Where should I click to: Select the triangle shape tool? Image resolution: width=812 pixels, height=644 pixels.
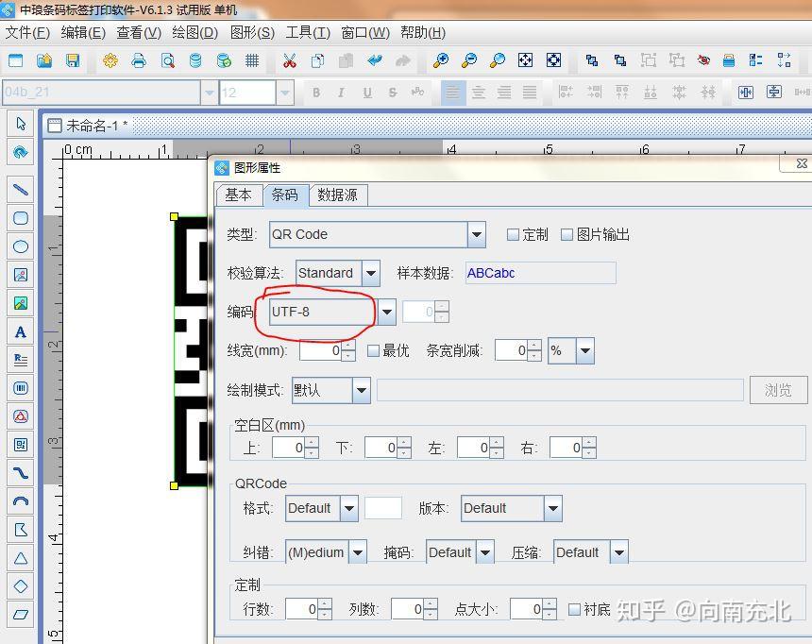[21, 558]
